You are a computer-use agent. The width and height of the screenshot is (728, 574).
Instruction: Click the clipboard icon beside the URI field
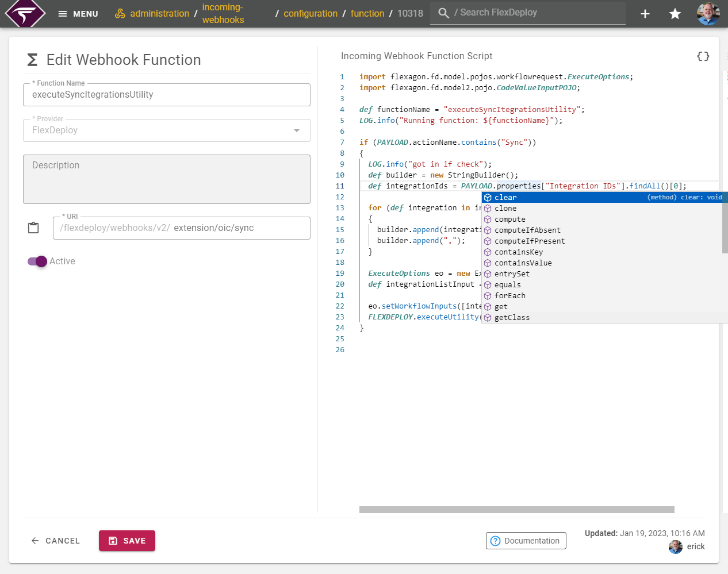pos(33,228)
